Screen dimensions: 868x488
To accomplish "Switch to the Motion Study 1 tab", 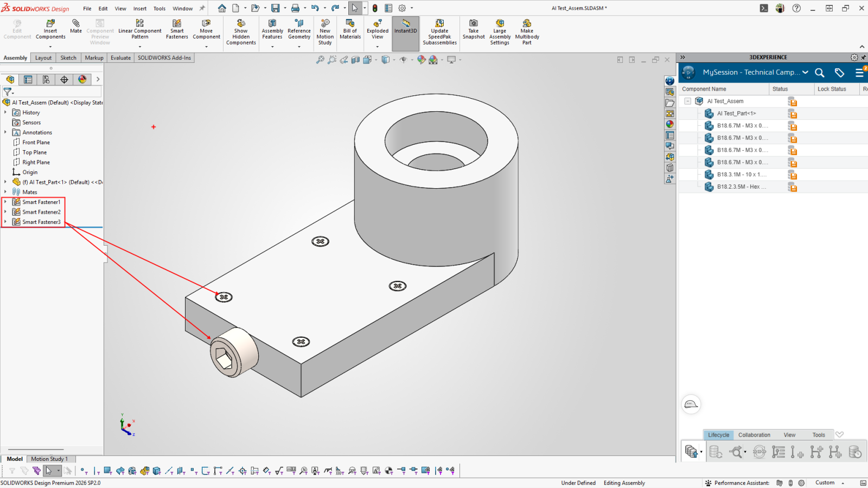I will pyautogui.click(x=49, y=459).
